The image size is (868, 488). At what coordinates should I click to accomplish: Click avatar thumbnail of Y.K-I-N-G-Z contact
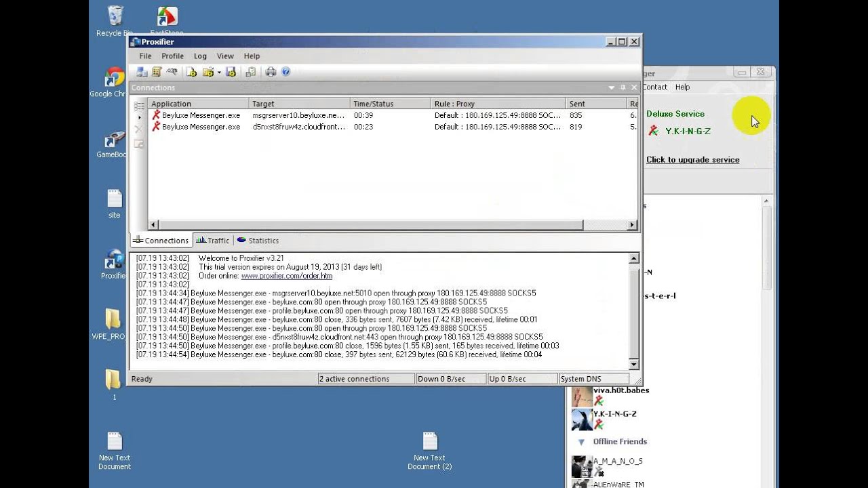click(x=583, y=420)
